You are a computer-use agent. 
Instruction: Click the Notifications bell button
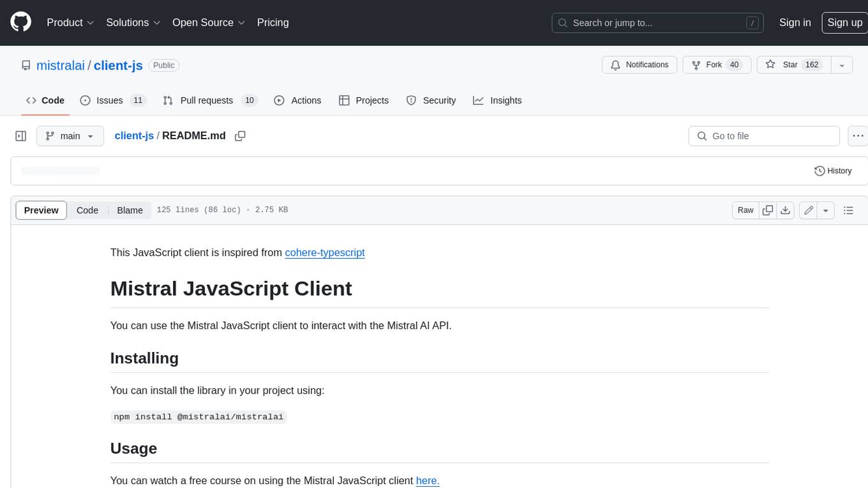pos(640,65)
